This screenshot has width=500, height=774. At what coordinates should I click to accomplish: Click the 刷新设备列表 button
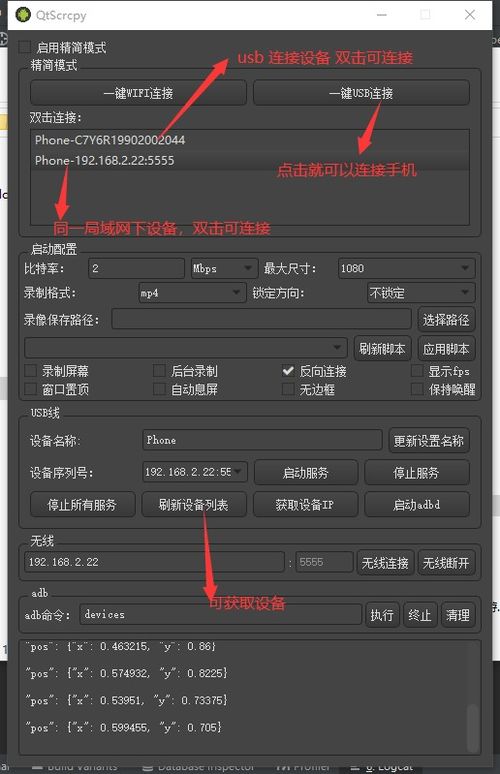coord(193,504)
